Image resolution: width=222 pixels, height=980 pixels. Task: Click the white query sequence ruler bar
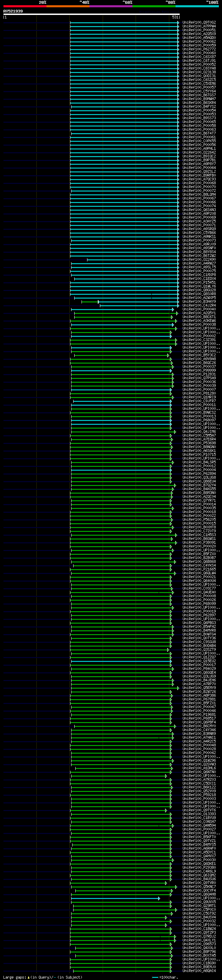pyautogui.click(x=92, y=14)
